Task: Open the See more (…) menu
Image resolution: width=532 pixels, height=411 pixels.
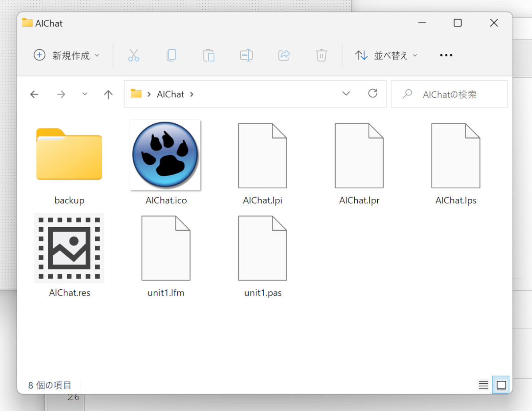Action: pos(446,55)
